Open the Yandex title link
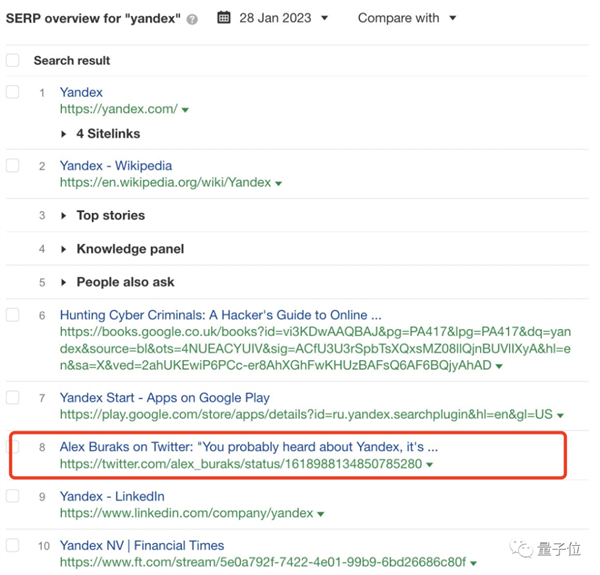The image size is (600, 575). (x=81, y=92)
